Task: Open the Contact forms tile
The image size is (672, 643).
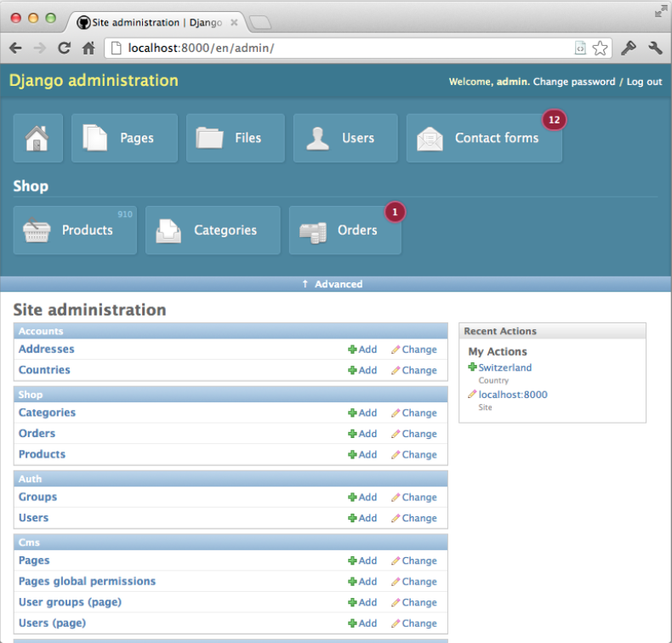Action: [x=484, y=138]
